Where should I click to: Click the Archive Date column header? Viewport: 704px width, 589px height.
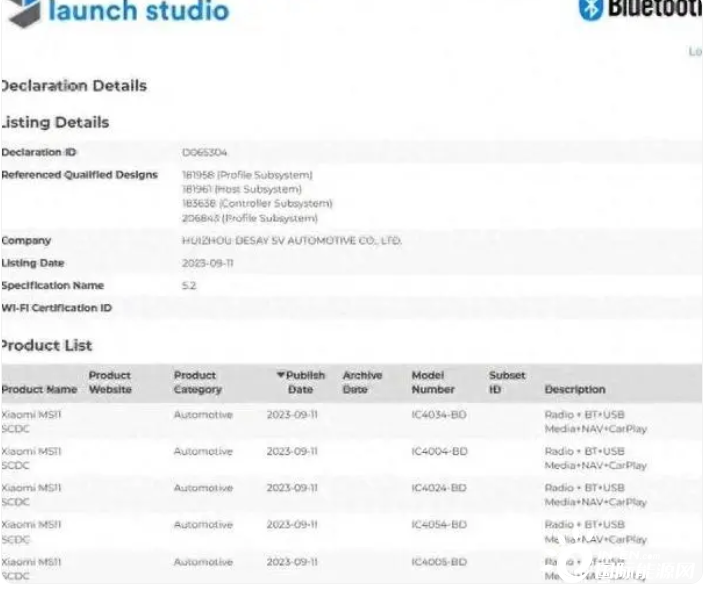point(362,382)
